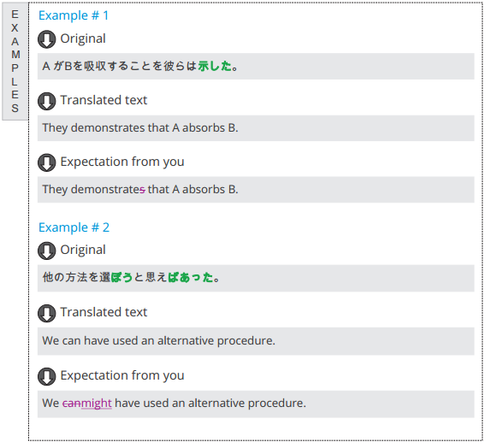Click the arrow icon beside Example 2 Original
This screenshot has height=448, width=486.
[x=47, y=251]
